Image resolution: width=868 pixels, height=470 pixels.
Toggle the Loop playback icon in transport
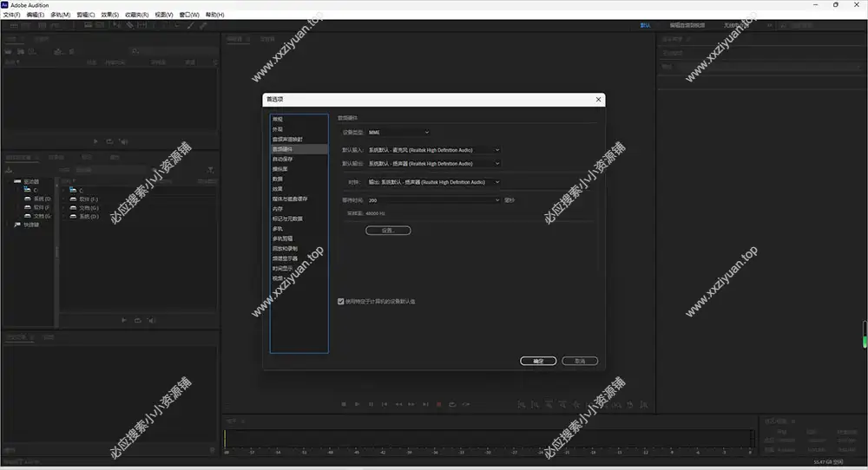[453, 404]
